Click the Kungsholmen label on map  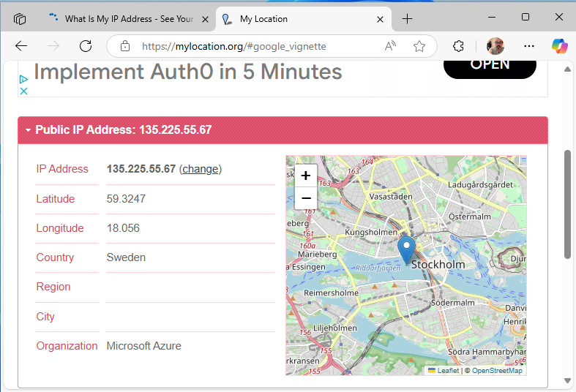[371, 232]
